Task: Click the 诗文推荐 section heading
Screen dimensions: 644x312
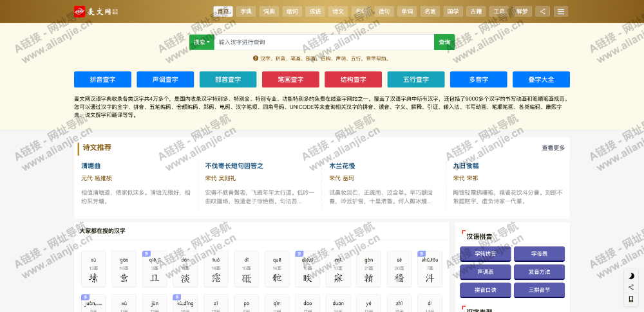Action: click(x=97, y=147)
